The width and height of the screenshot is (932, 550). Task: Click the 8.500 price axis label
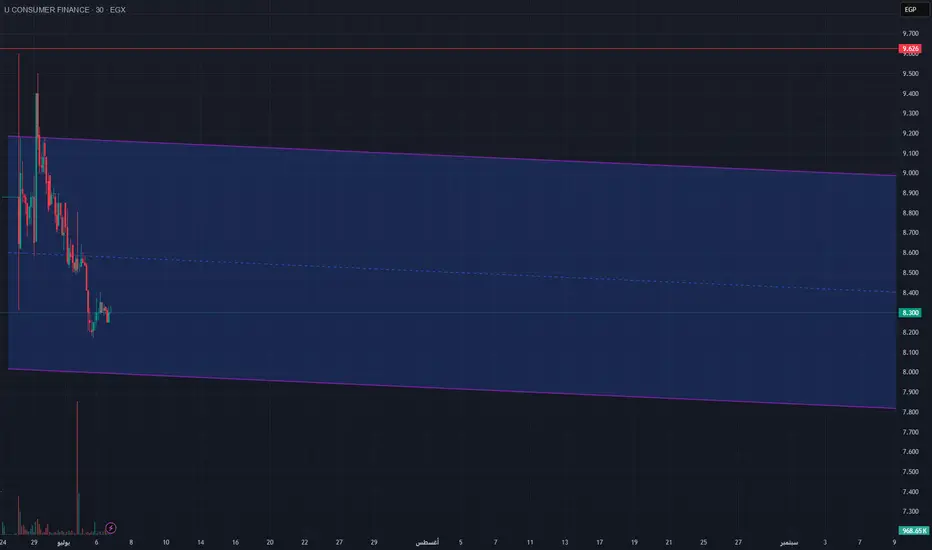910,273
